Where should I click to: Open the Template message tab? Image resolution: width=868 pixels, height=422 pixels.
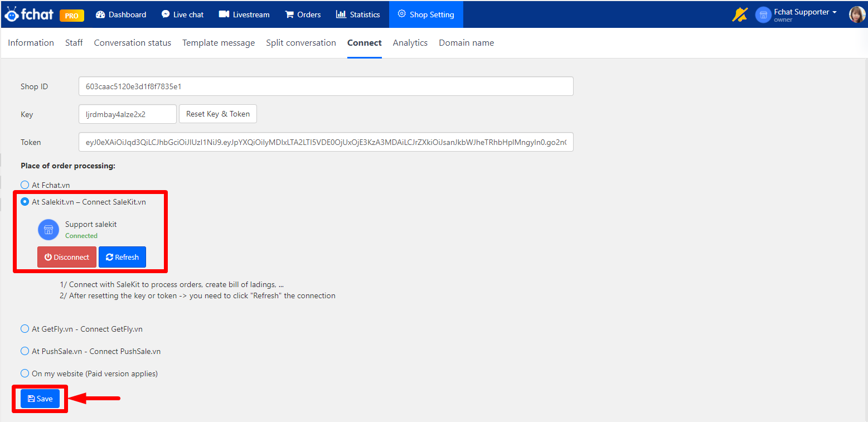pyautogui.click(x=219, y=43)
